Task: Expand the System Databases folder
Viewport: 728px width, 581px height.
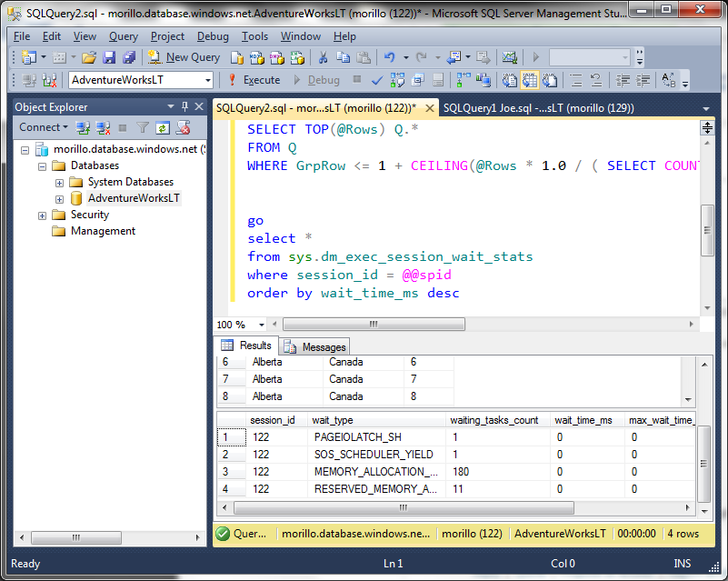Action: [59, 183]
